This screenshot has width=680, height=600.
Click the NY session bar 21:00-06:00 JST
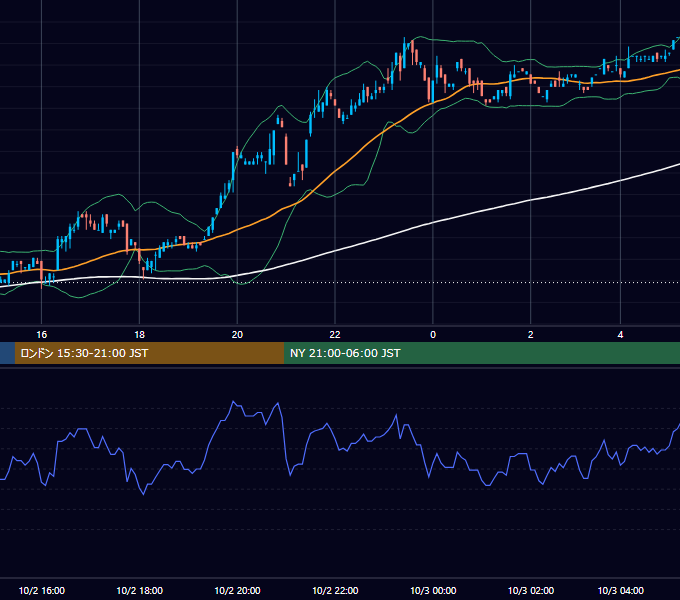tap(482, 353)
